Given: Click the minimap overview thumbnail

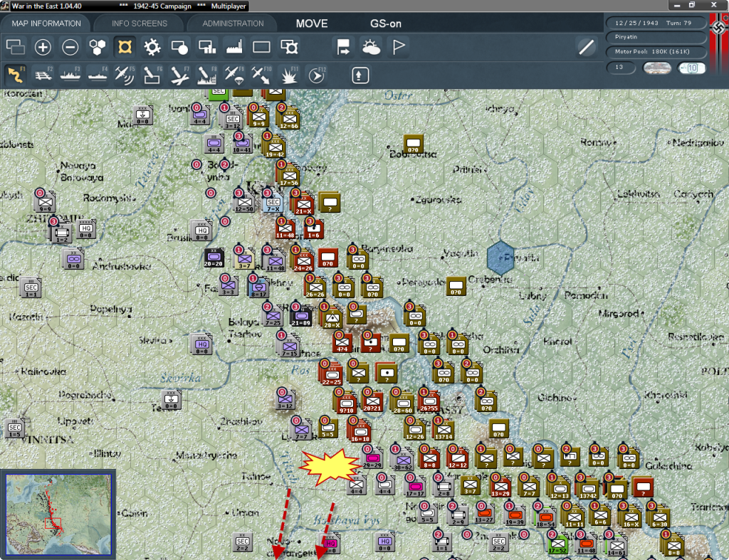Looking at the screenshot, I should pos(58,514).
